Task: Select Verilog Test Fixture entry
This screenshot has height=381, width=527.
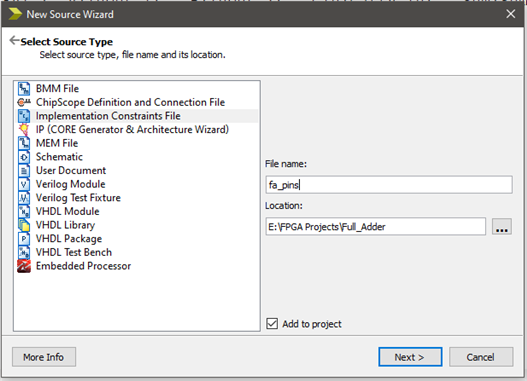Action: click(78, 198)
